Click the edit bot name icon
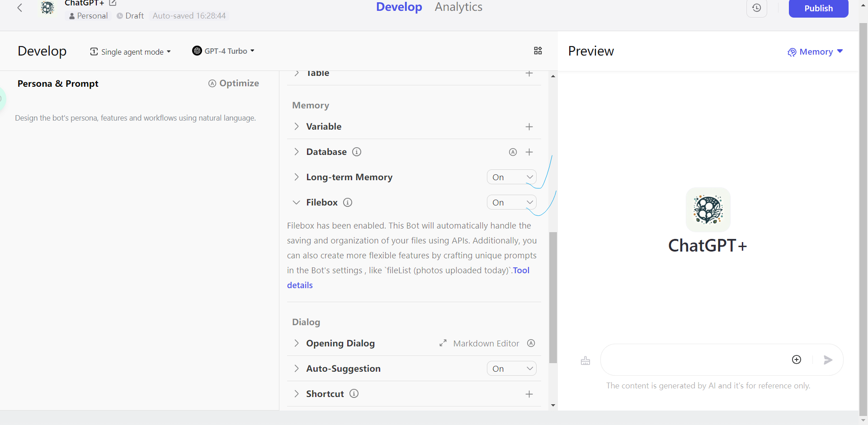This screenshot has width=868, height=425. click(x=113, y=3)
